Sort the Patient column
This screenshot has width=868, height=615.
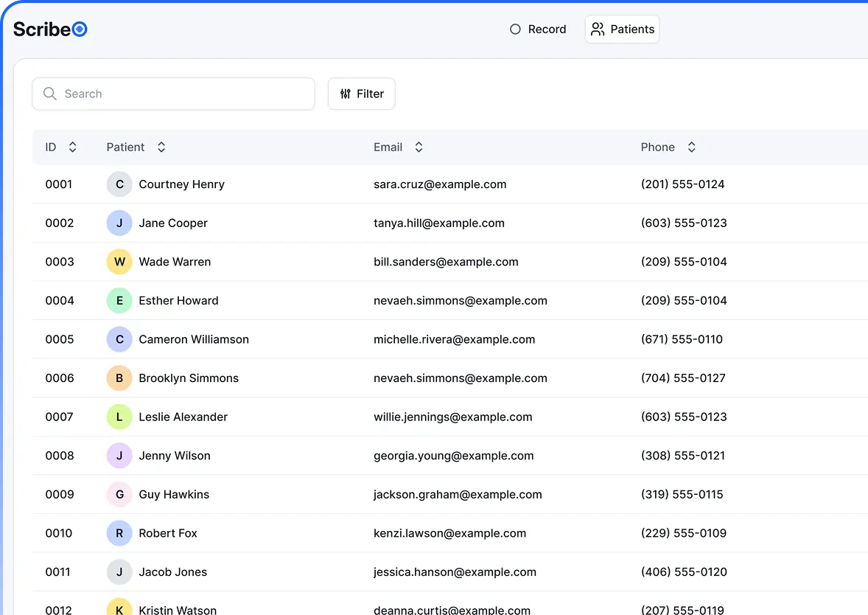pyautogui.click(x=161, y=147)
